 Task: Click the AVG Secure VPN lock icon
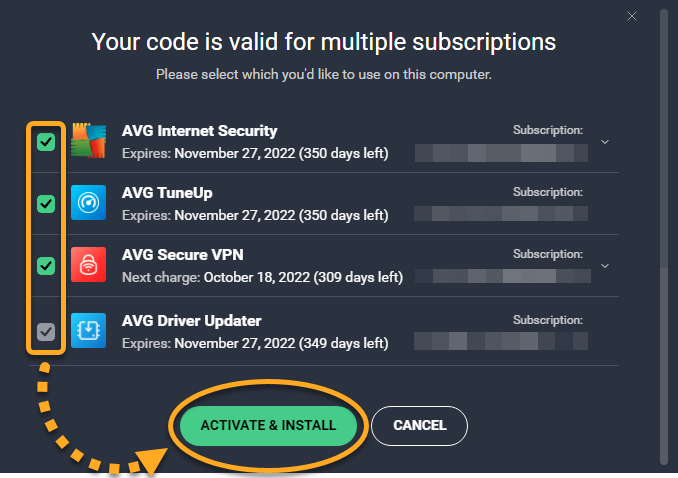[89, 264]
